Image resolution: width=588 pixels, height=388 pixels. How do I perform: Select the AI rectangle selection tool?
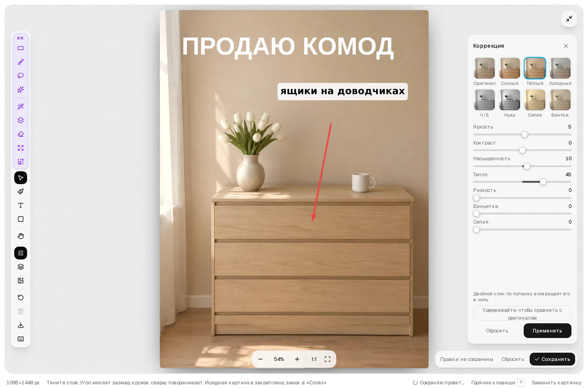tap(21, 48)
